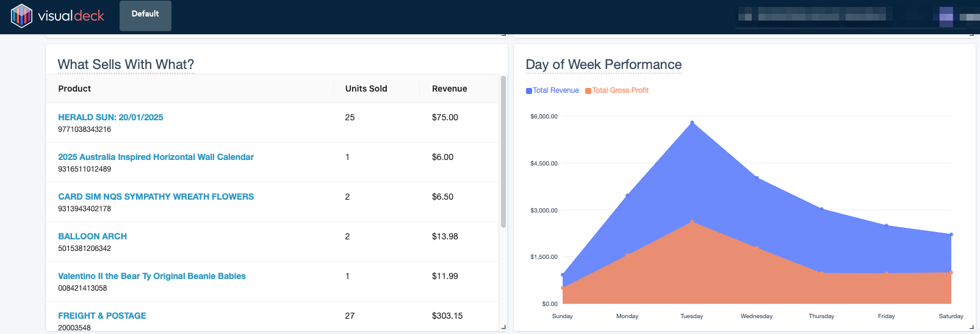
Task: Click the Tuesday gross profit data point
Action: pyautogui.click(x=692, y=222)
